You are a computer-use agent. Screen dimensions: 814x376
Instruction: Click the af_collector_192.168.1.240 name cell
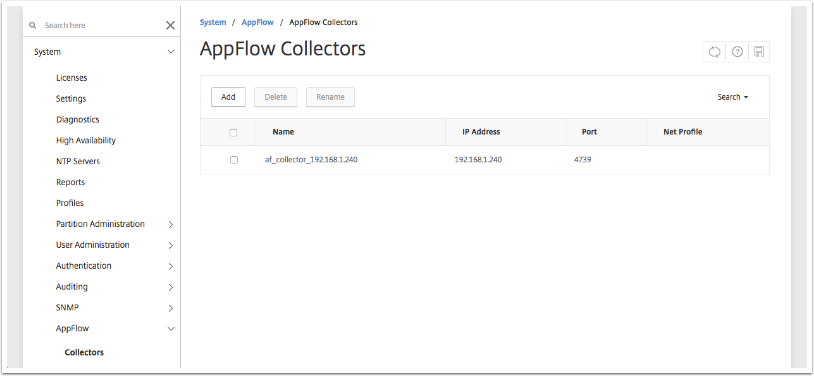pos(311,160)
